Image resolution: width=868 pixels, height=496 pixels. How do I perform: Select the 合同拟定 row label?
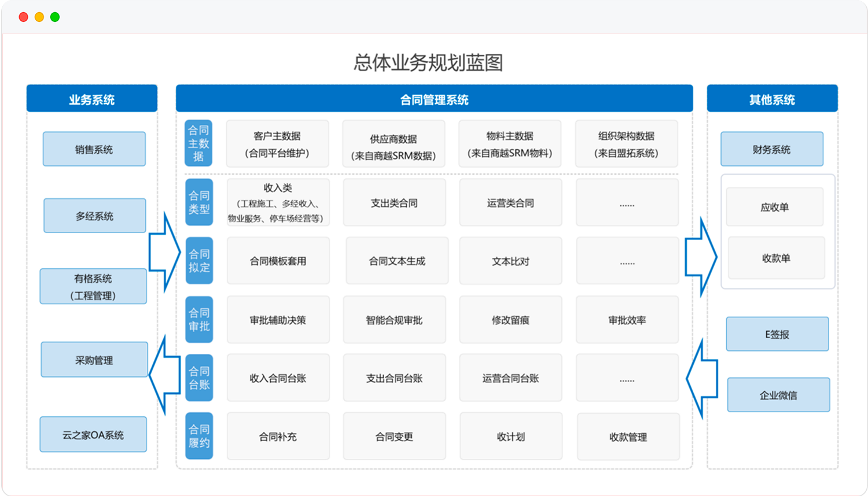pos(199,261)
